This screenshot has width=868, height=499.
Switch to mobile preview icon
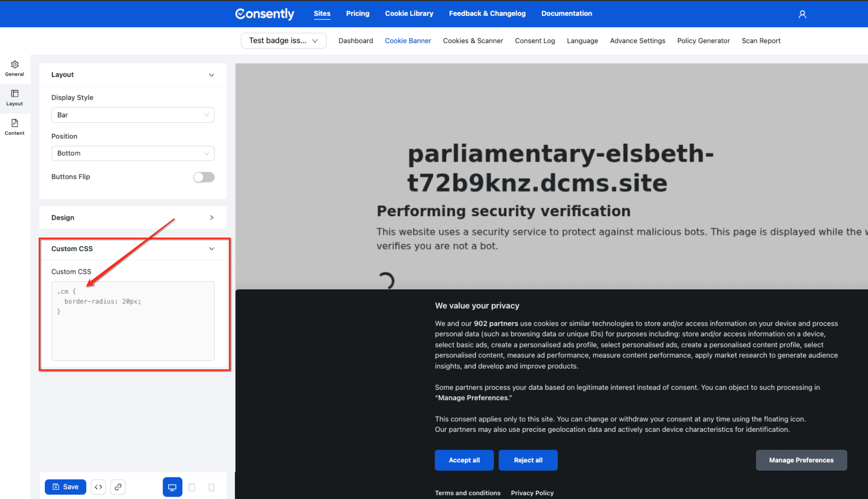coord(211,487)
